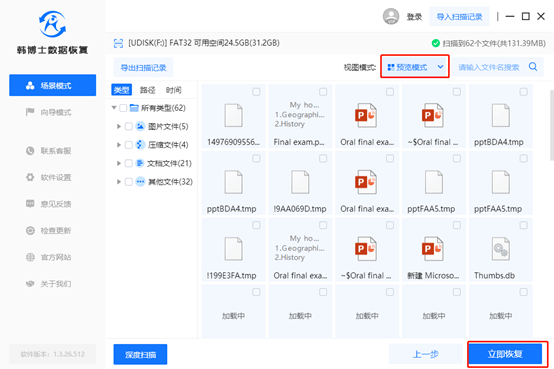Open 软件设置 gear icon
The width and height of the screenshot is (554, 369).
click(x=30, y=177)
